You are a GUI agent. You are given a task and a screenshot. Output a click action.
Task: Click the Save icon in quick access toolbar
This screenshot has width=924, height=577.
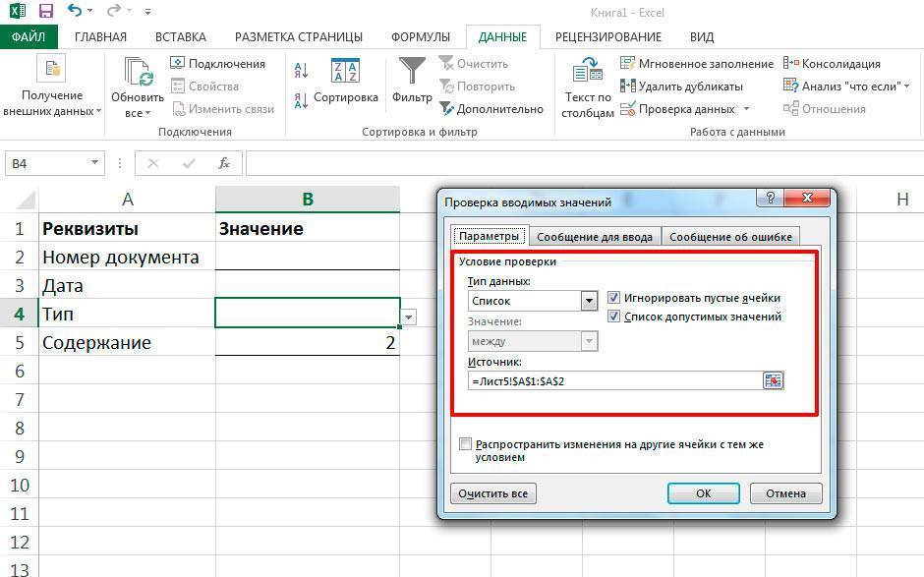tap(45, 12)
